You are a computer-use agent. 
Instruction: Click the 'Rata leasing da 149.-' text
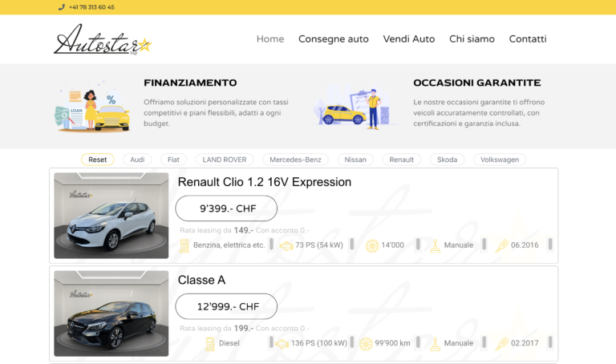coord(217,230)
